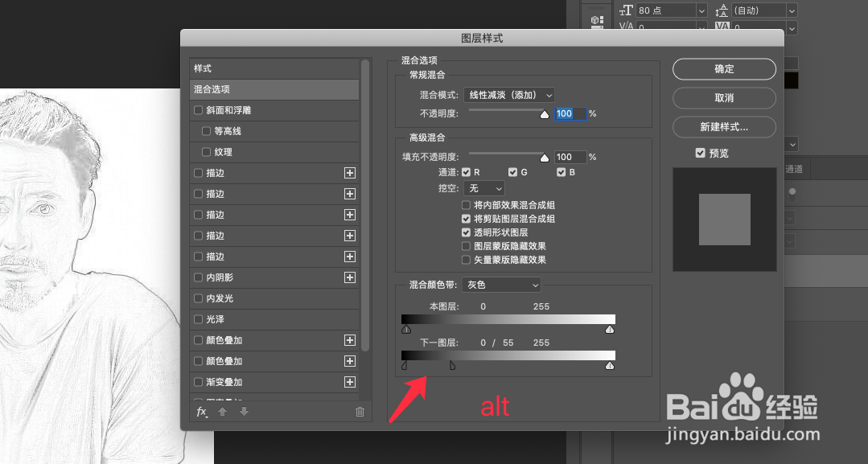Click the 内阴影 effect row label
The image size is (868, 464).
(x=220, y=277)
